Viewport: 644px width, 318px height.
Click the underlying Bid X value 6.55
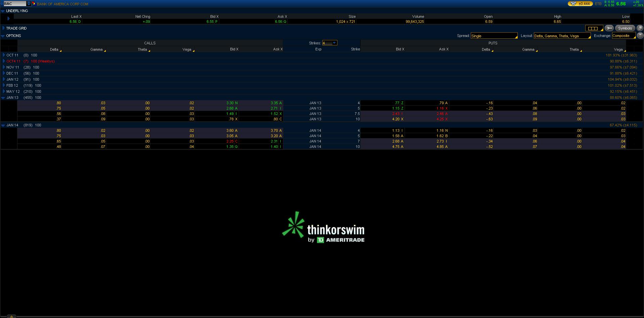pyautogui.click(x=210, y=22)
